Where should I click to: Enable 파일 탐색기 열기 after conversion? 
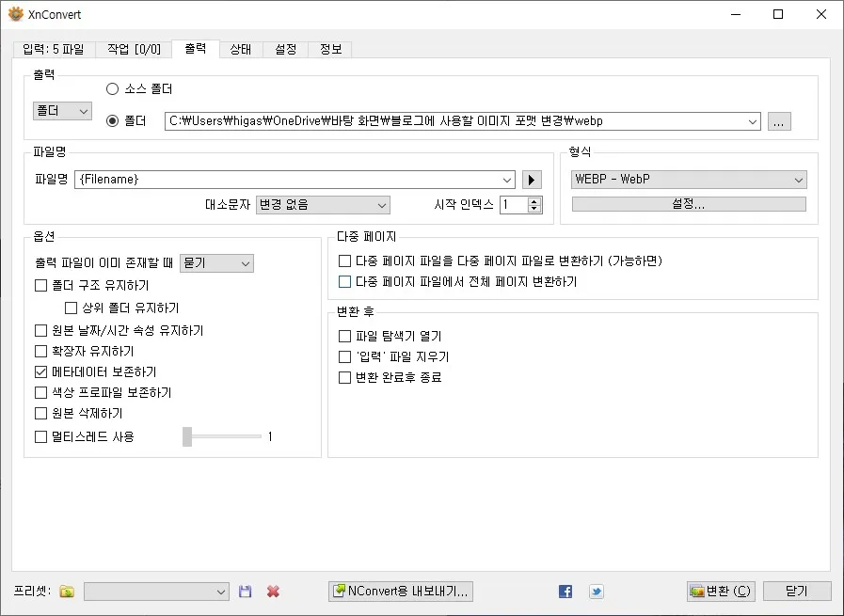344,337
